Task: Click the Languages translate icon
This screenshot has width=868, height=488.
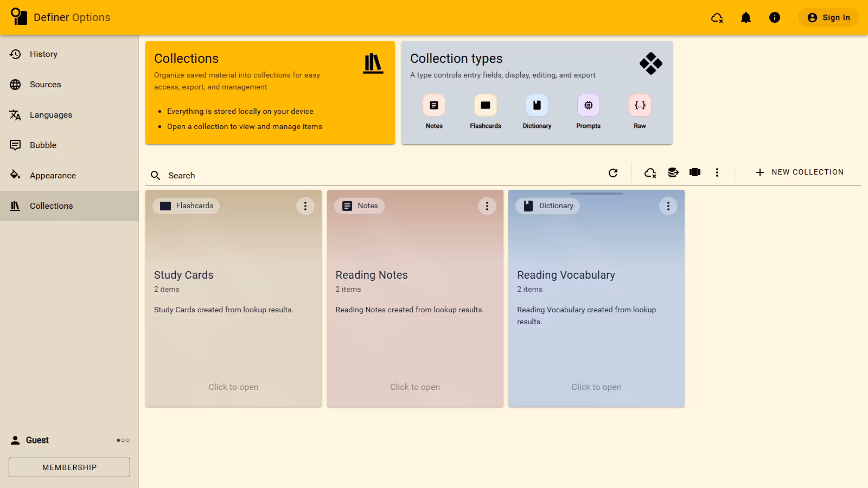Action: point(15,115)
